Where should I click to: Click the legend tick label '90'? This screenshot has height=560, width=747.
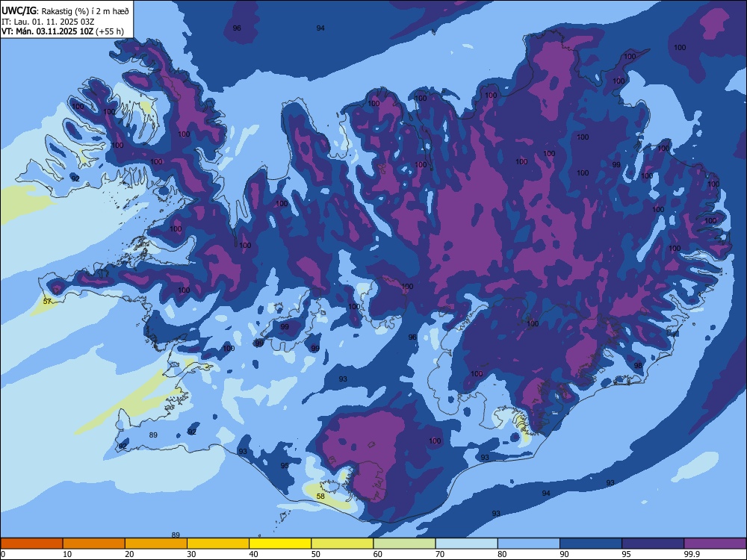565,554
